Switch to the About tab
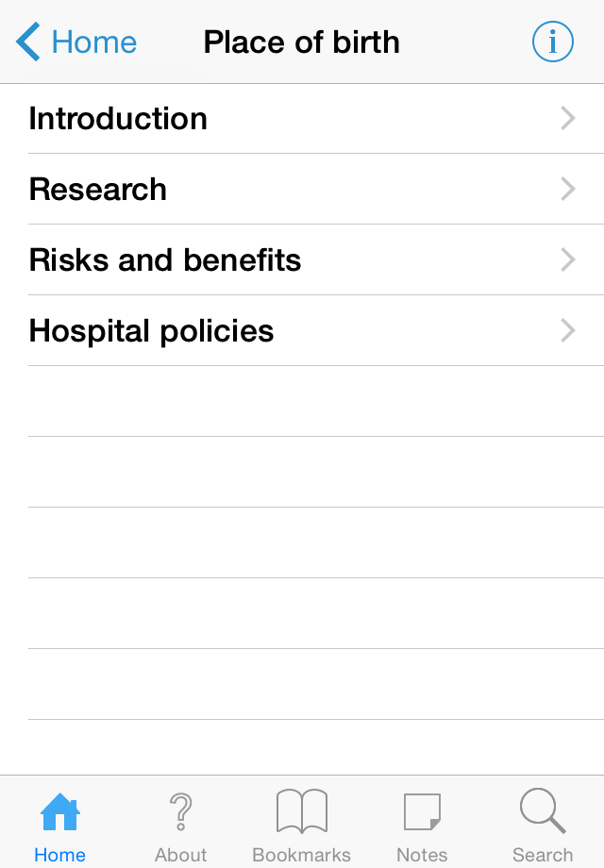This screenshot has height=868, width=604. pos(180,826)
